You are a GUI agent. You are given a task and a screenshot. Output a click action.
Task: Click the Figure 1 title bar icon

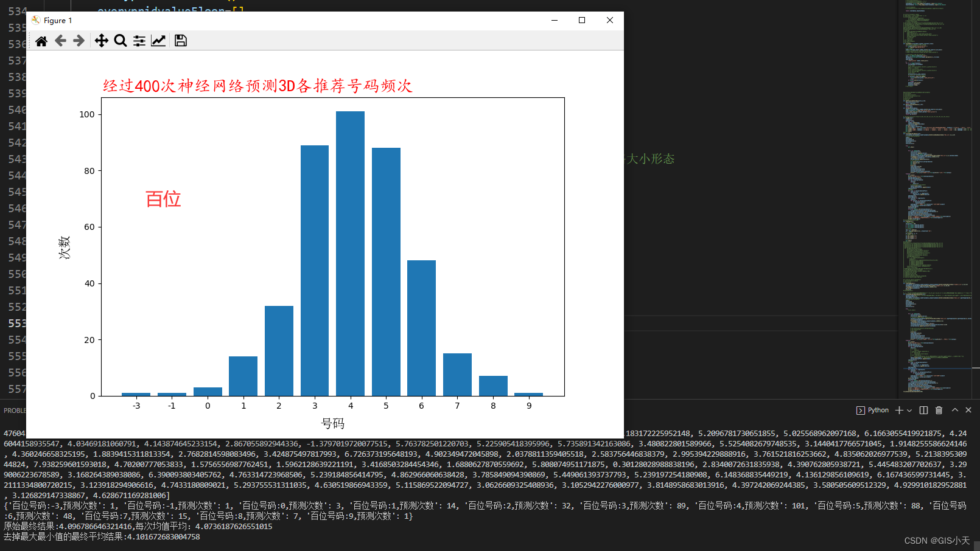36,20
